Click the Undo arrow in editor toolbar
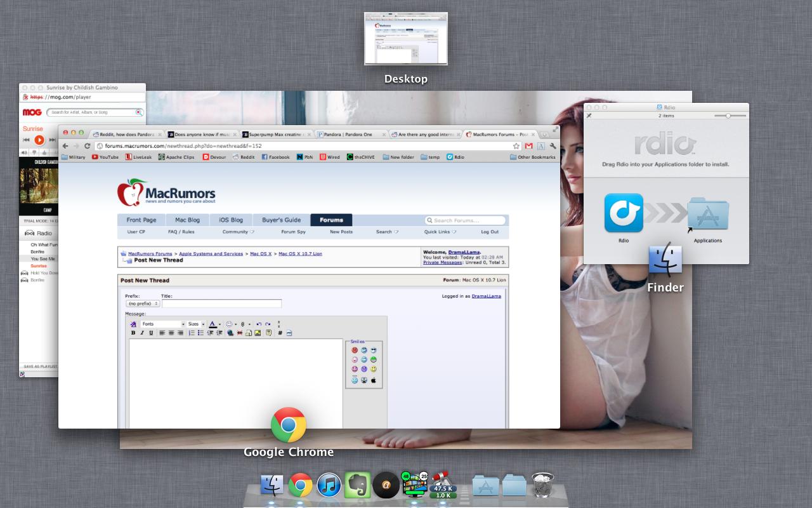The height and width of the screenshot is (508, 812). [x=259, y=324]
